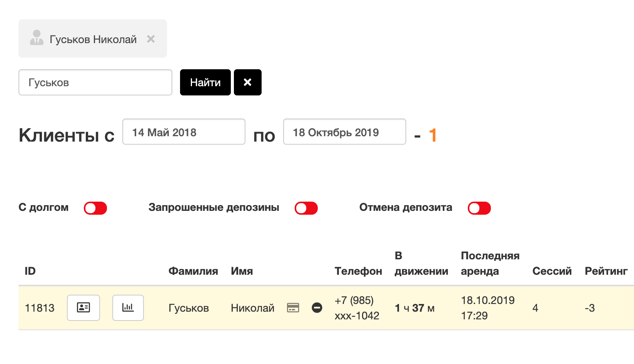This screenshot has width=634, height=364.
Task: Sort by Последняя аренда column header
Action: [x=490, y=264]
